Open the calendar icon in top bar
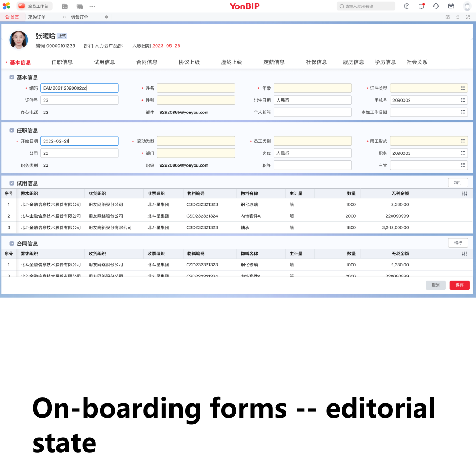Screen dimensions: 476x459 (x=451, y=6)
